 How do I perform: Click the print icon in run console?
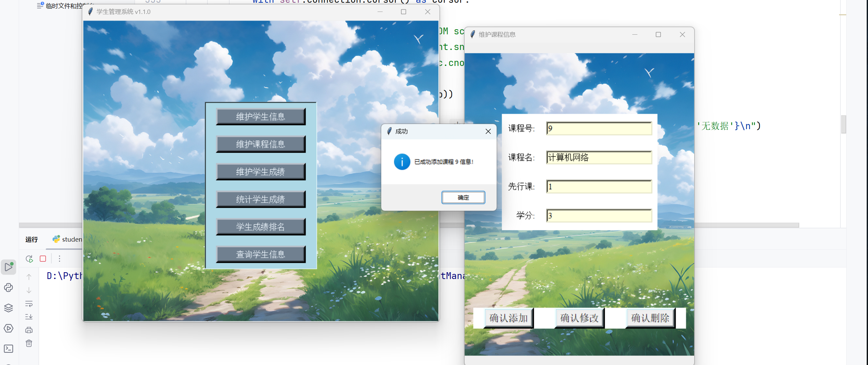(x=29, y=330)
